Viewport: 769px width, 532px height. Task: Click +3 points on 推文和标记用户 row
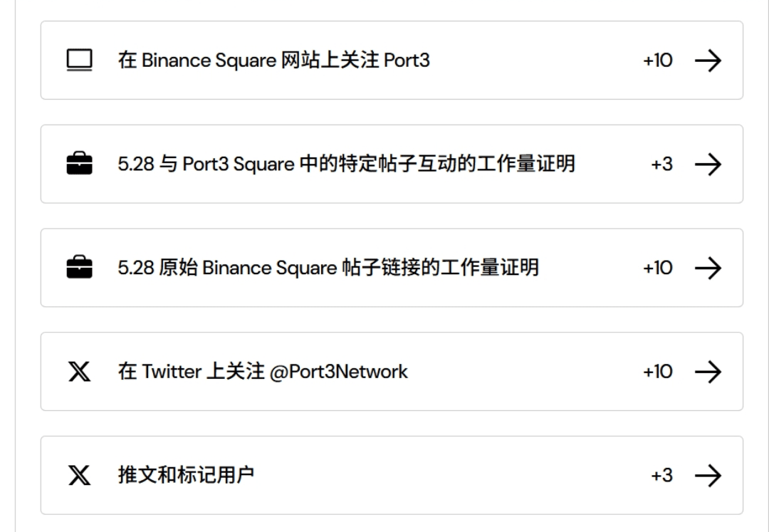[661, 475]
